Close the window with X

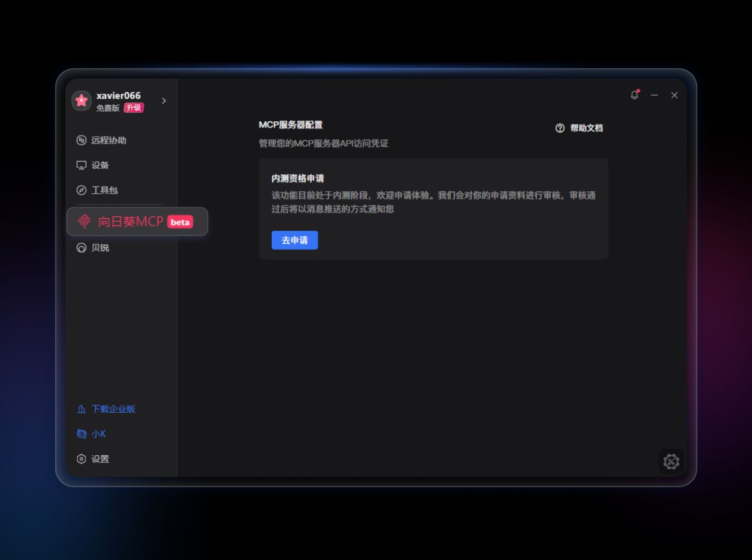pyautogui.click(x=674, y=95)
